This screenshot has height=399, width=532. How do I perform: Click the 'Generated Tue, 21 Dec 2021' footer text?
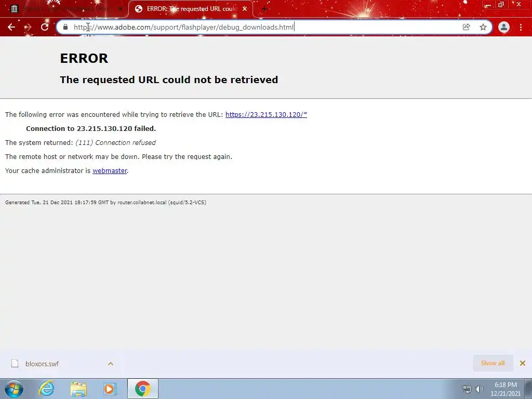(105, 203)
